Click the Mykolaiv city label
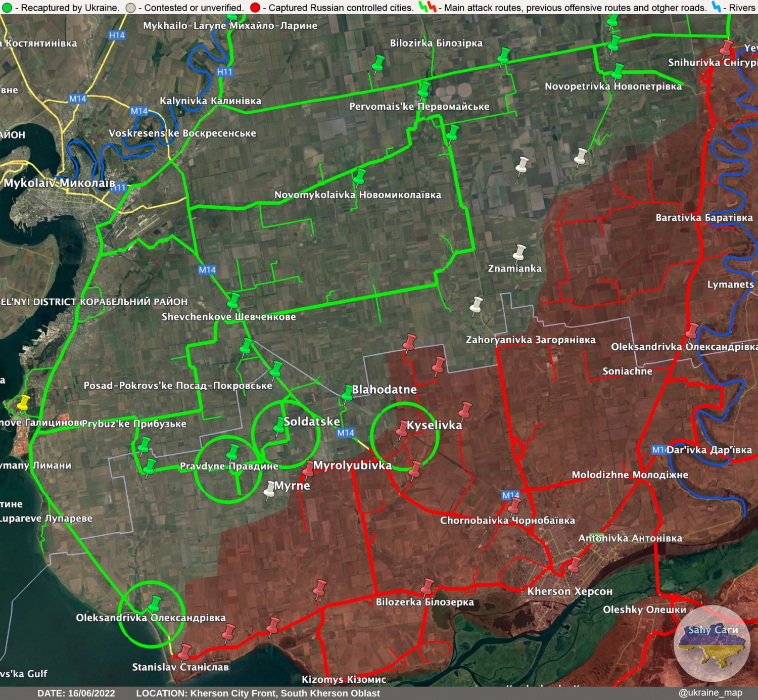 pyautogui.click(x=60, y=183)
